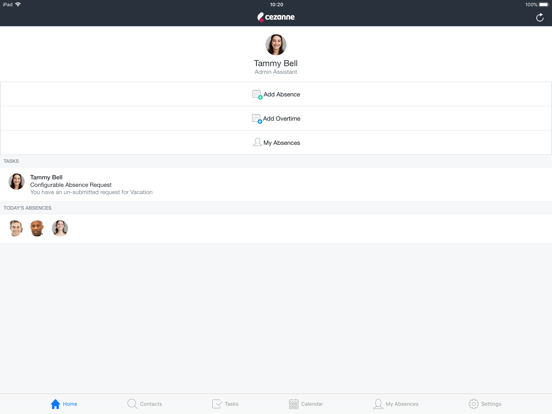View the bald man's absence avatar

(x=37, y=228)
